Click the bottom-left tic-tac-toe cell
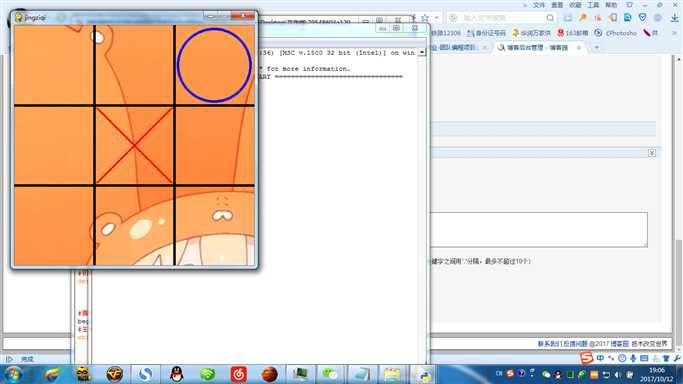683x384 pixels. click(54, 226)
